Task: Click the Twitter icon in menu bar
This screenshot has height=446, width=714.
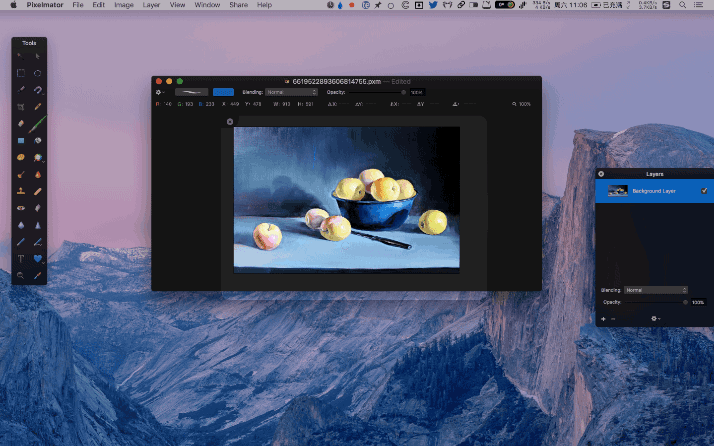Action: pos(433,5)
